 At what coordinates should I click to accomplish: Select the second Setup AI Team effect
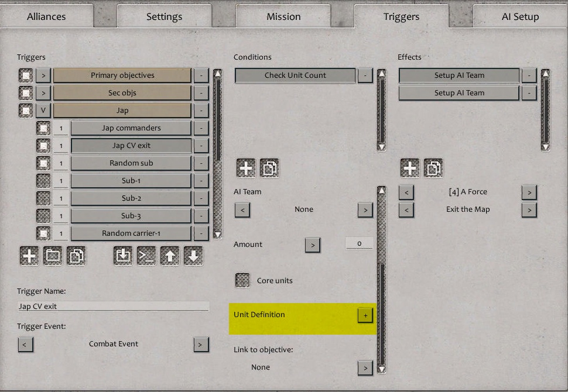tap(459, 93)
